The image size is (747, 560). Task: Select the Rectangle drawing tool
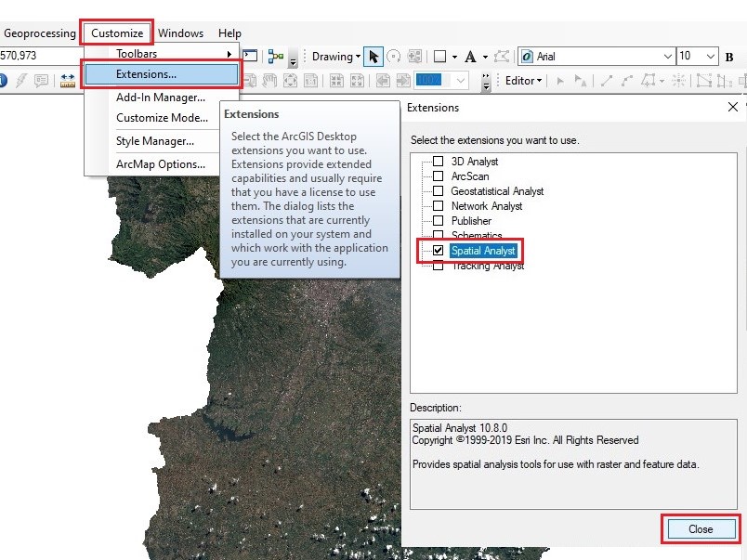[x=440, y=57]
